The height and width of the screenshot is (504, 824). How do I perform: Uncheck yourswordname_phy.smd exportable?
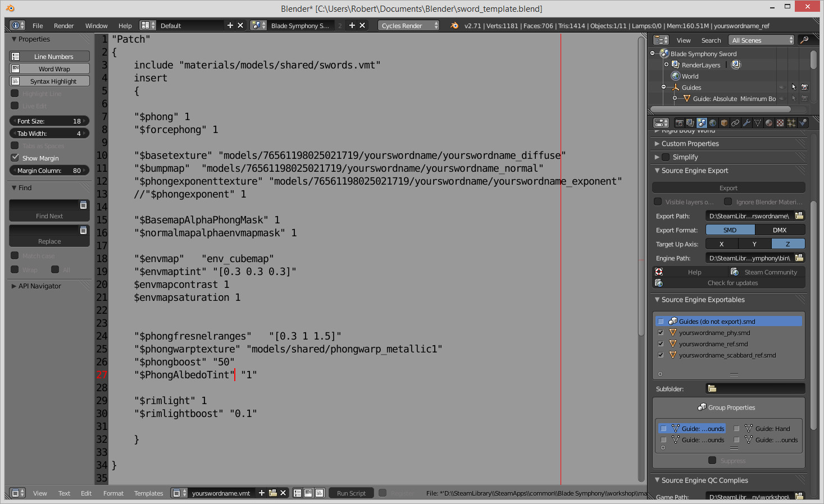(x=661, y=333)
